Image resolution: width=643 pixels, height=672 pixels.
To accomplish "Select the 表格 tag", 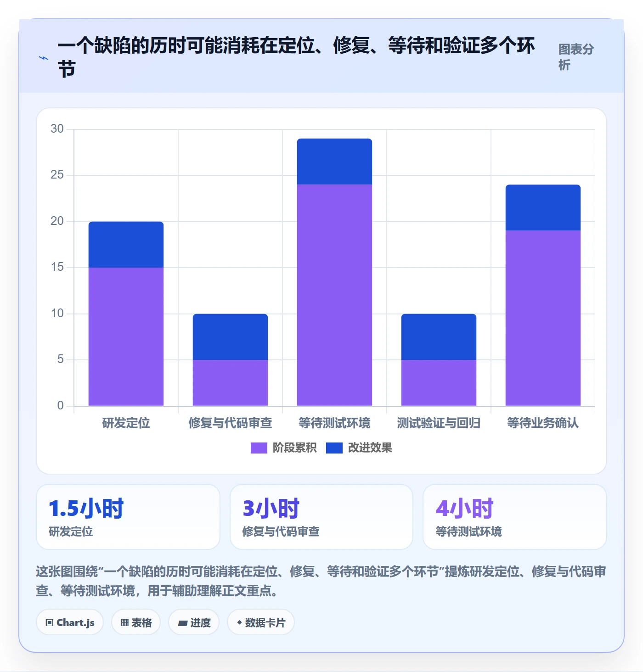I will (136, 622).
